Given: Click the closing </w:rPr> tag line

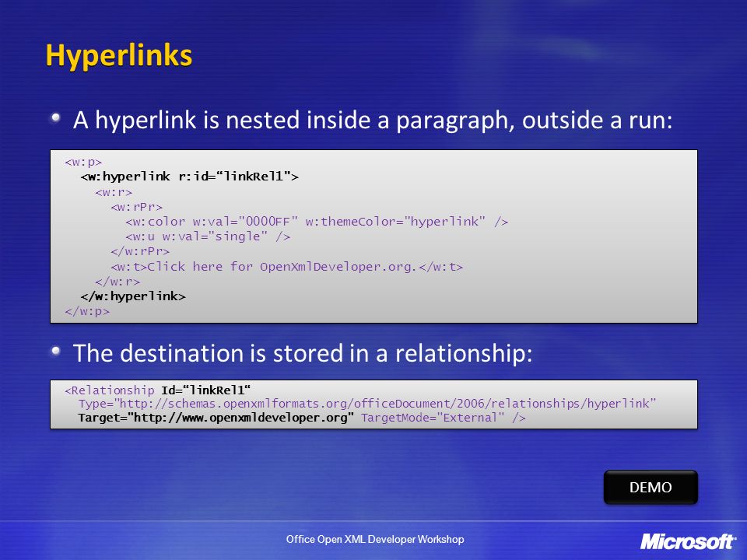Looking at the screenshot, I should click(x=140, y=251).
